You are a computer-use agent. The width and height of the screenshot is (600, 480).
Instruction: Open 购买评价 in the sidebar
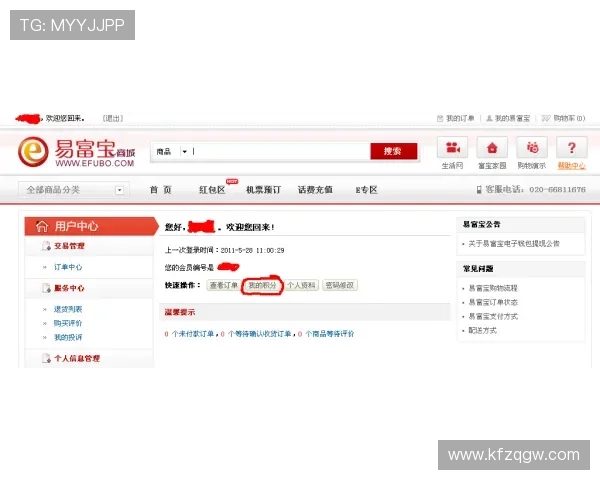(x=68, y=323)
